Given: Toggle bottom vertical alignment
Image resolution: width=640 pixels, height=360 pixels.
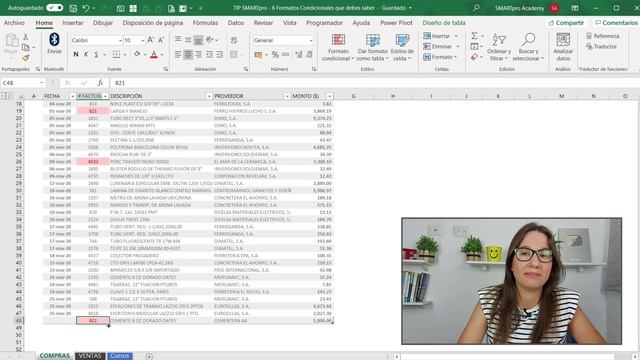Looking at the screenshot, I should tap(198, 40).
